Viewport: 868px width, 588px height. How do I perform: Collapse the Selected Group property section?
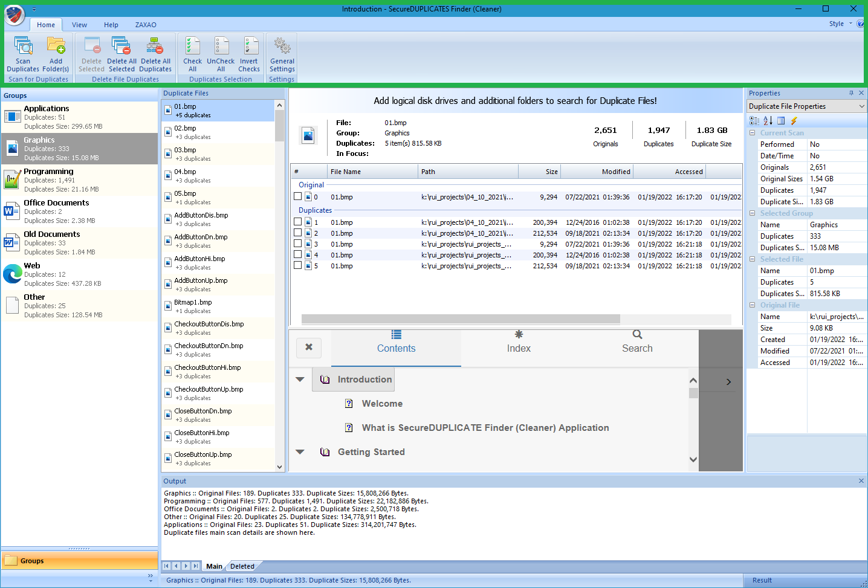pos(753,213)
